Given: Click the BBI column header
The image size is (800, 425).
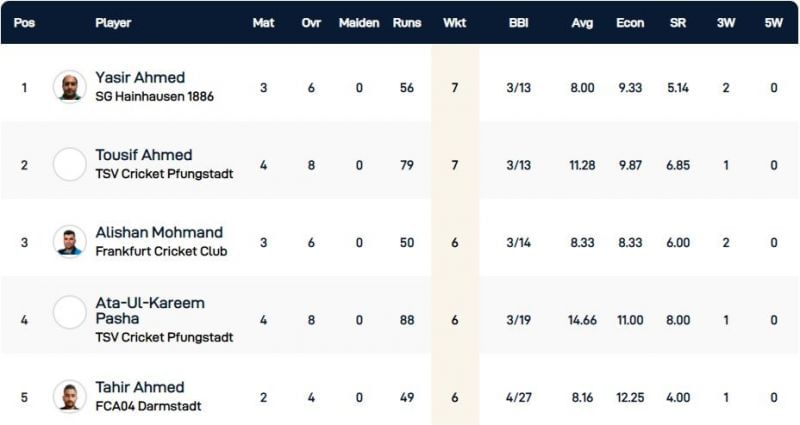Looking at the screenshot, I should click(x=521, y=22).
